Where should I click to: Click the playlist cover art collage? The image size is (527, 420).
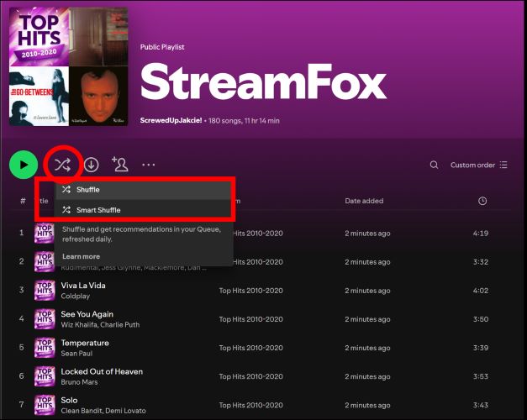[68, 66]
